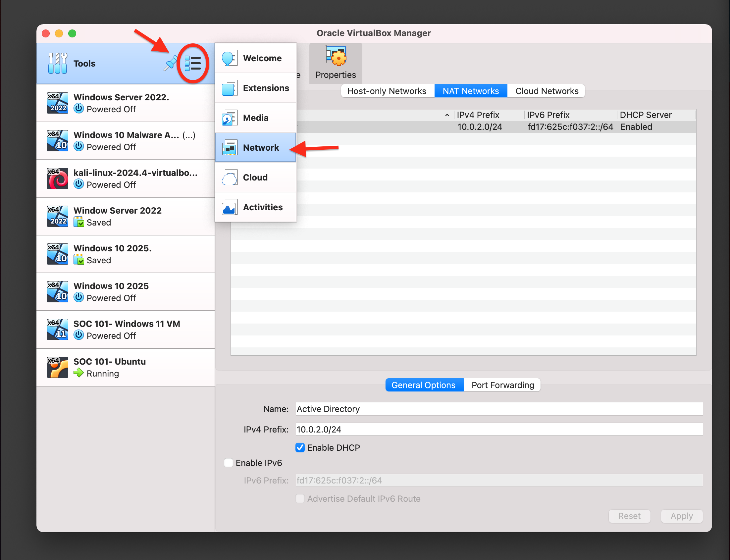
Task: Click the Tools label in sidebar
Action: 84,63
